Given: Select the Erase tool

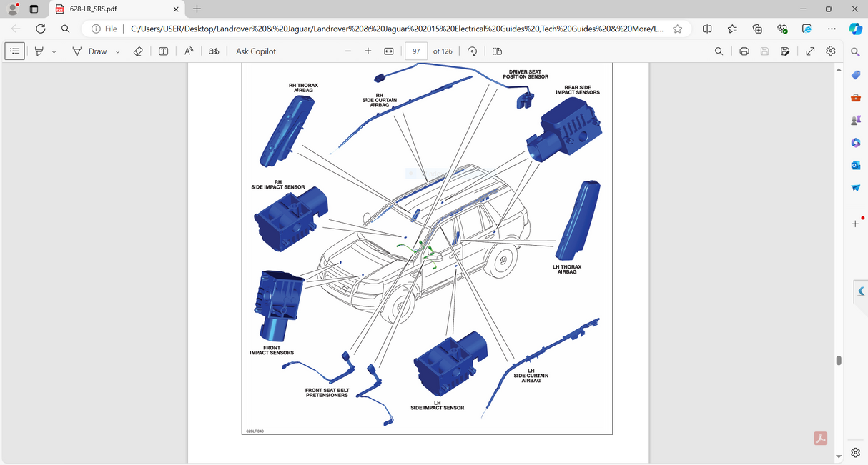Looking at the screenshot, I should point(137,51).
